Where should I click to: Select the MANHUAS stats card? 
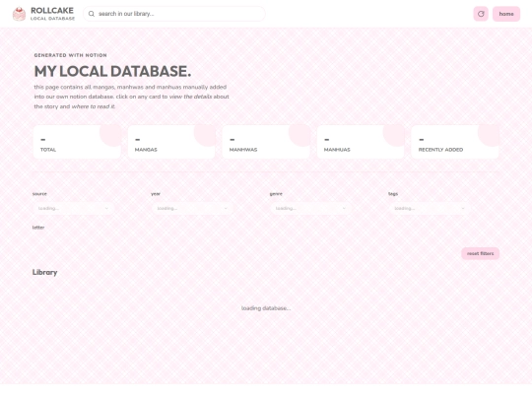[x=361, y=142]
